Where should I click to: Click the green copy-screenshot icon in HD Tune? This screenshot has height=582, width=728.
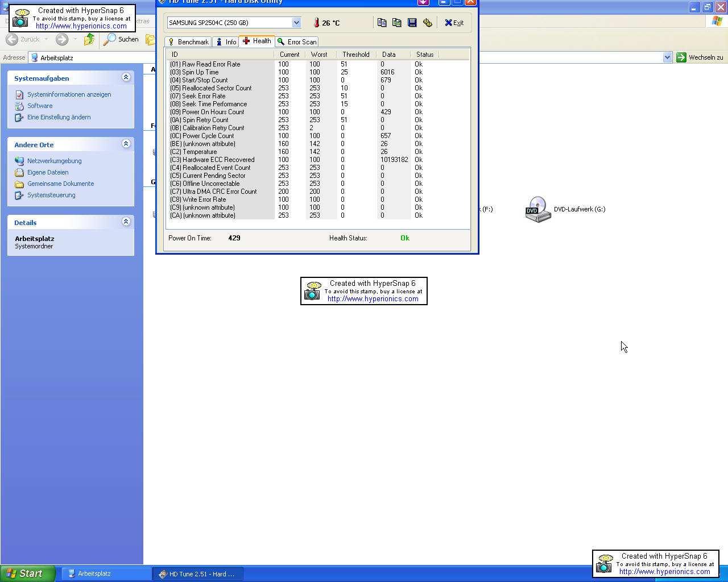coord(397,23)
